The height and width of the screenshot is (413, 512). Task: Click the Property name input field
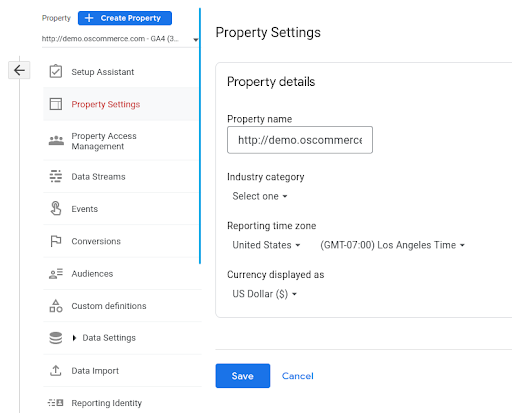(x=300, y=140)
